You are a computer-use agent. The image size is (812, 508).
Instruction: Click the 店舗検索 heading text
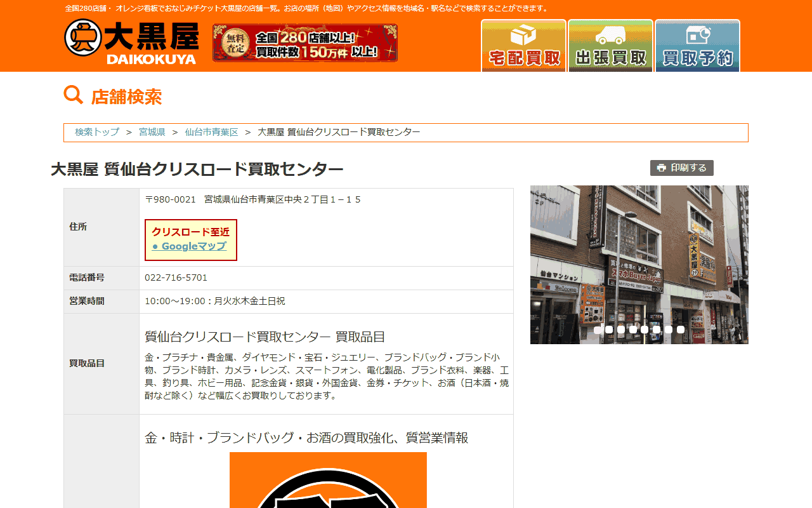[x=126, y=97]
